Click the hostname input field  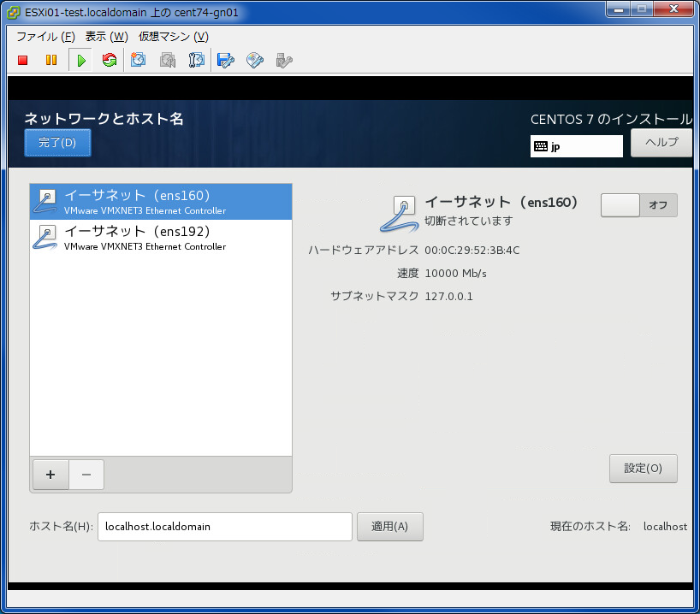225,527
